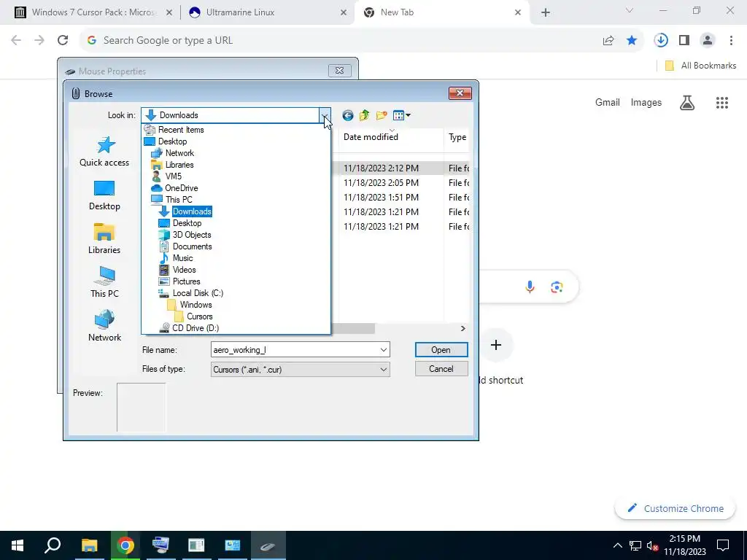Screen dimensions: 747x560
Task: Share this page from address bar
Action: tap(608, 41)
